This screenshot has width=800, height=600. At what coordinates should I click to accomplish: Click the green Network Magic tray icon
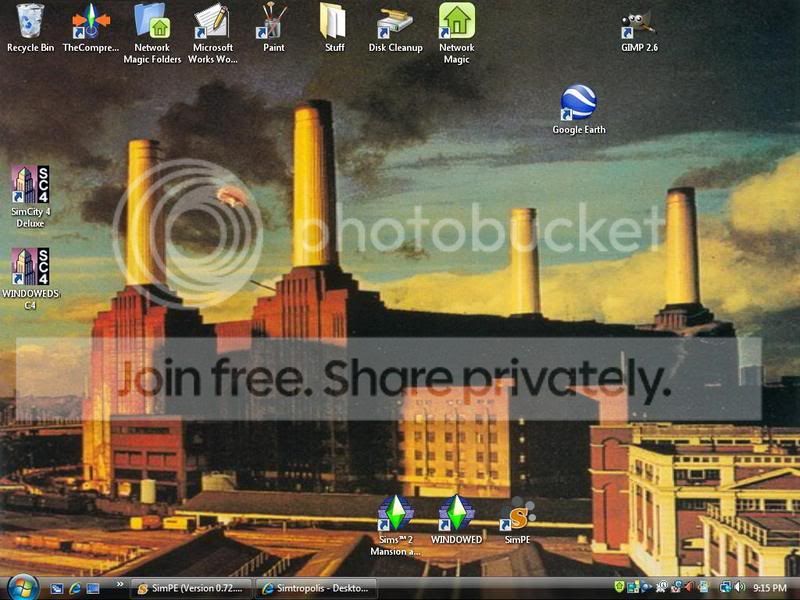tap(620, 587)
